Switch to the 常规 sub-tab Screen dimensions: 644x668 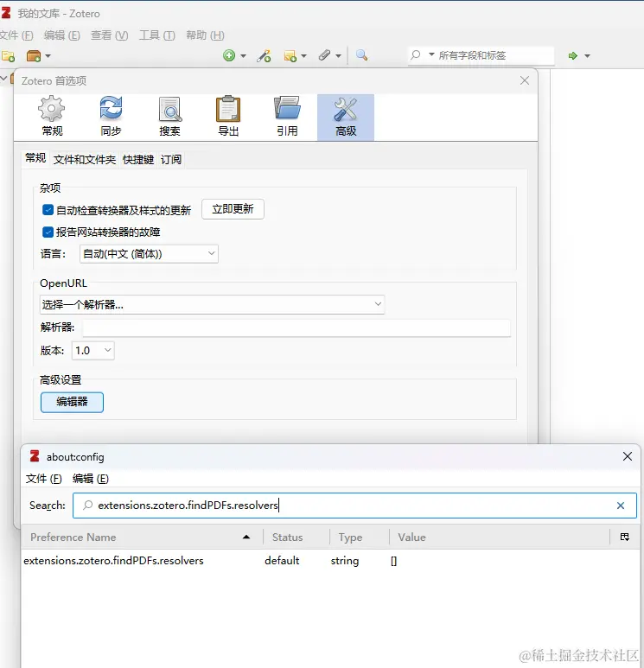35,158
